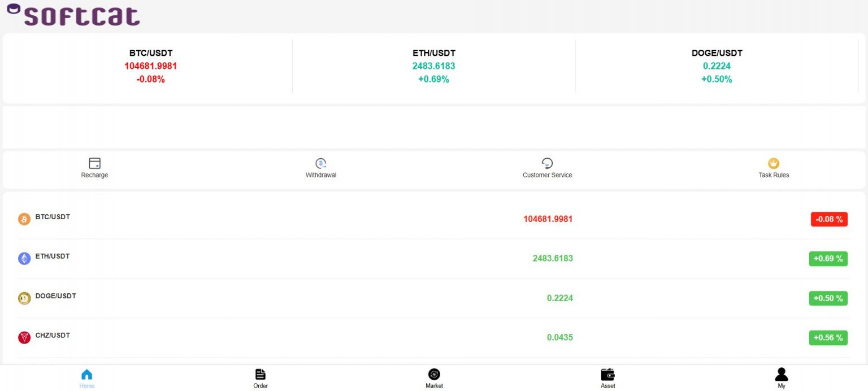
Task: Click the Ethereum coin icon in list
Action: tap(24, 259)
